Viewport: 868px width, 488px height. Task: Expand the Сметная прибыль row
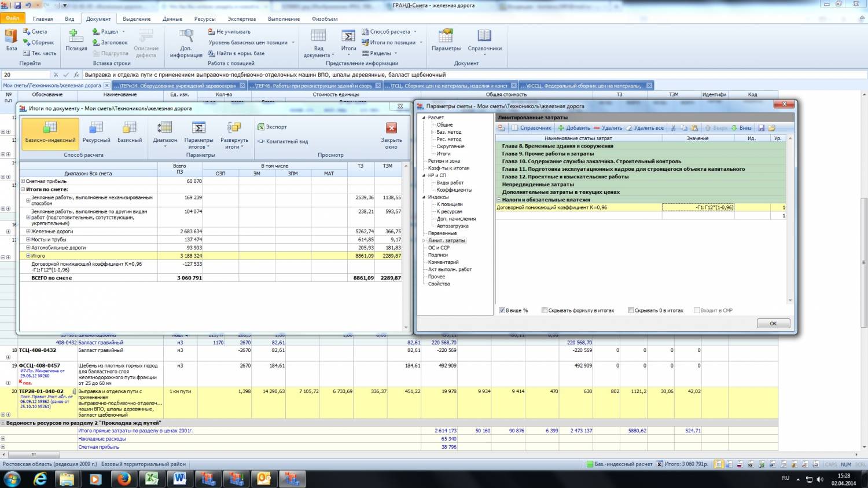point(23,181)
